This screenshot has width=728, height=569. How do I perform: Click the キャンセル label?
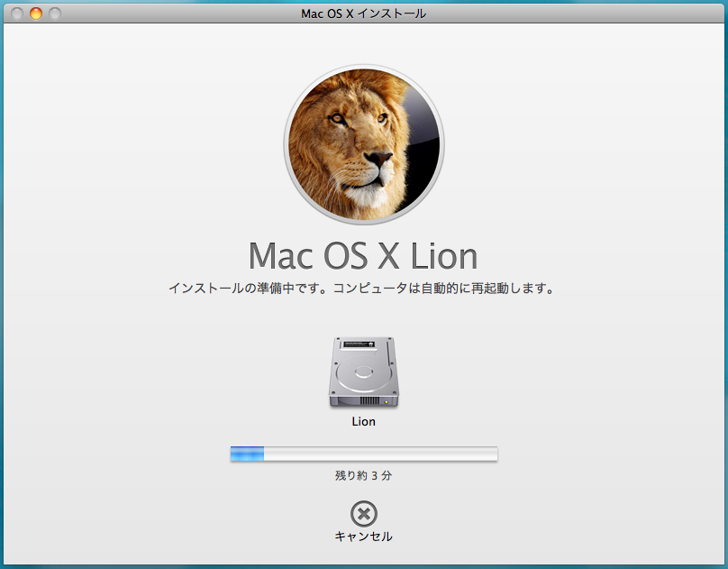363,537
